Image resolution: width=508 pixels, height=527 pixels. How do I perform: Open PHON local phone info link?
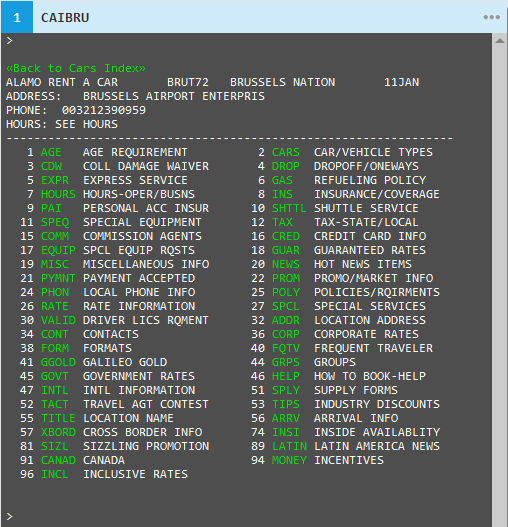pos(55,292)
